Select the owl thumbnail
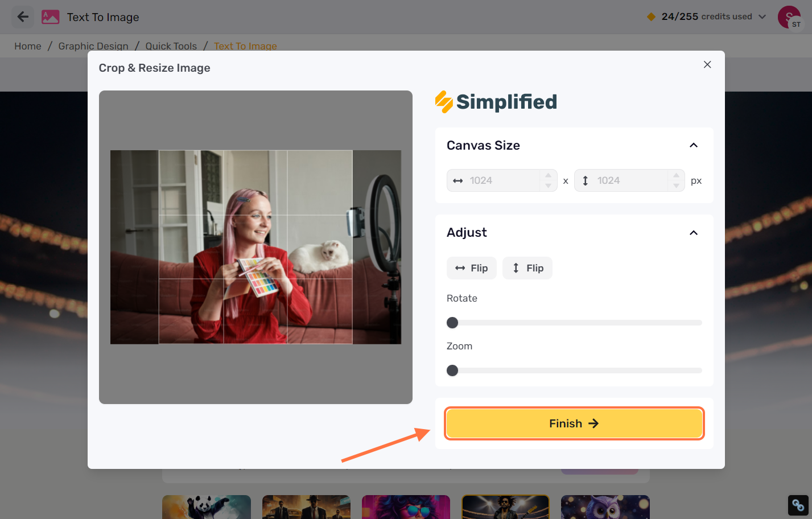812x519 pixels. coord(605,507)
